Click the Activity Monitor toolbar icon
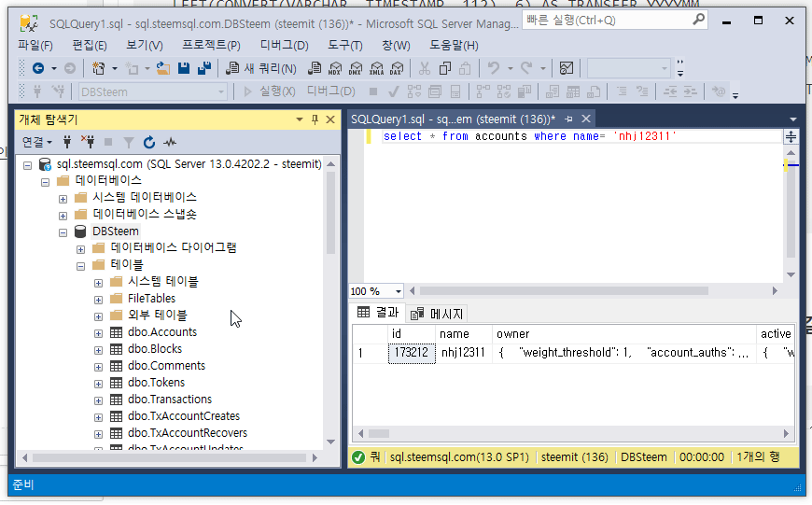Image resolution: width=812 pixels, height=505 pixels. [x=567, y=68]
